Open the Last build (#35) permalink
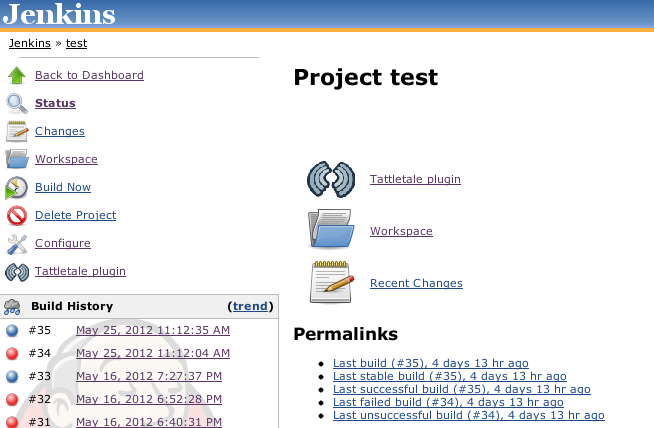Screen dimensions: 654x428 point(431,363)
